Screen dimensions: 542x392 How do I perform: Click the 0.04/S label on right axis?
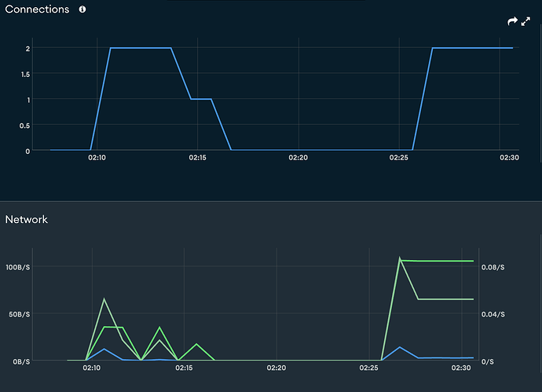[494, 314]
